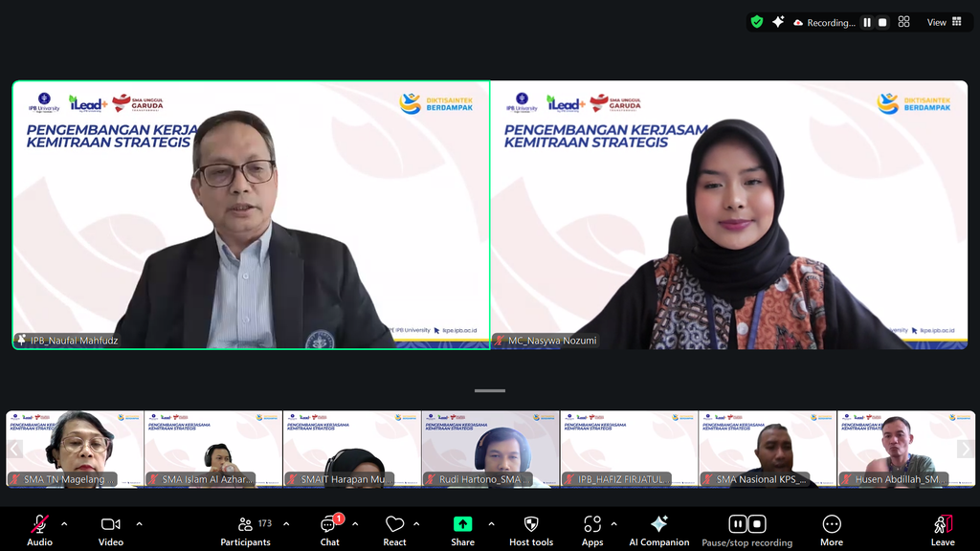The height and width of the screenshot is (551, 980).
Task: Show next participants with the right arrow
Action: tap(966, 449)
